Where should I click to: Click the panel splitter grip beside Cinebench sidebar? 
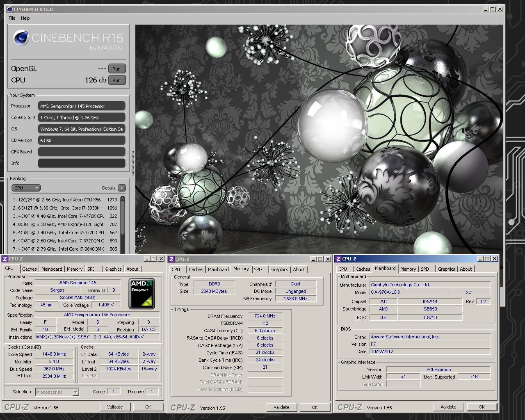tap(132, 163)
